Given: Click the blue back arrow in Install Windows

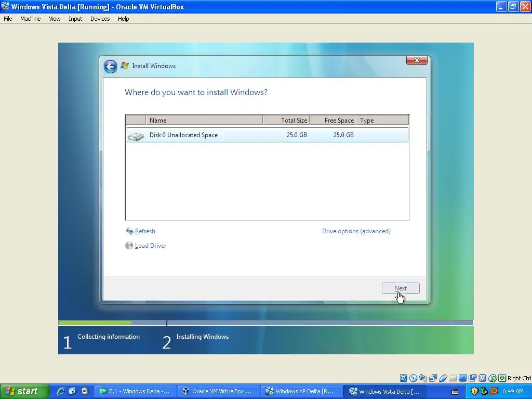Looking at the screenshot, I should pyautogui.click(x=110, y=66).
